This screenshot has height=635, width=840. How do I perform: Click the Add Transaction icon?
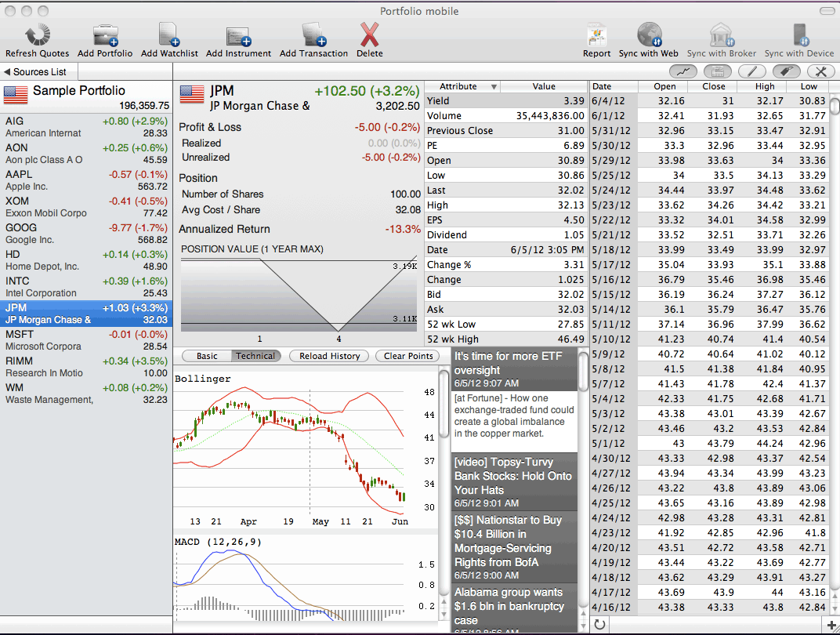coord(313,35)
